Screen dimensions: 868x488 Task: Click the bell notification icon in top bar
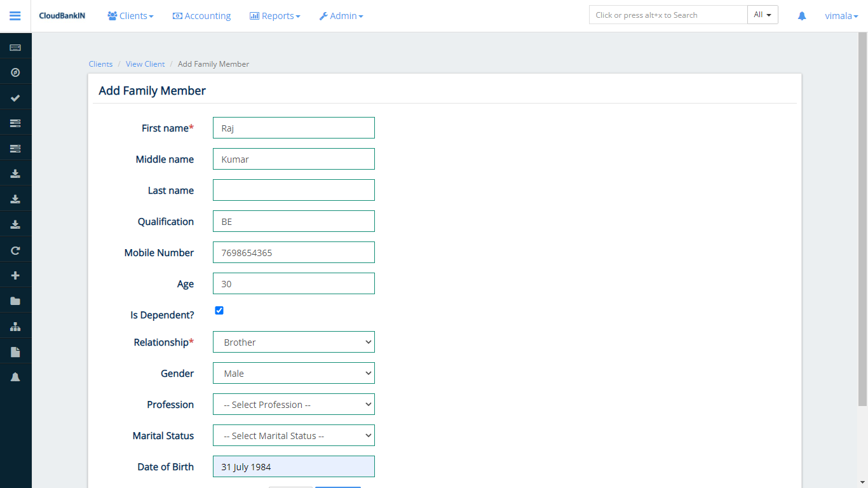[x=801, y=15]
